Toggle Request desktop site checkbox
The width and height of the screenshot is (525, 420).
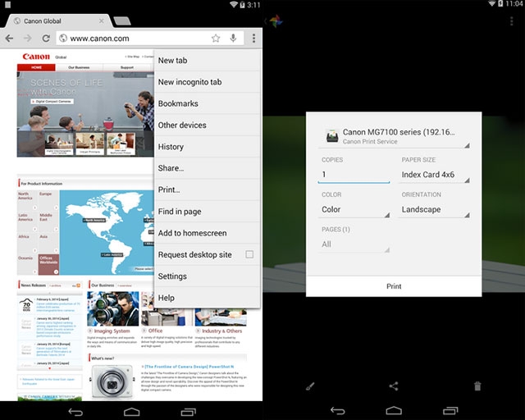point(249,254)
